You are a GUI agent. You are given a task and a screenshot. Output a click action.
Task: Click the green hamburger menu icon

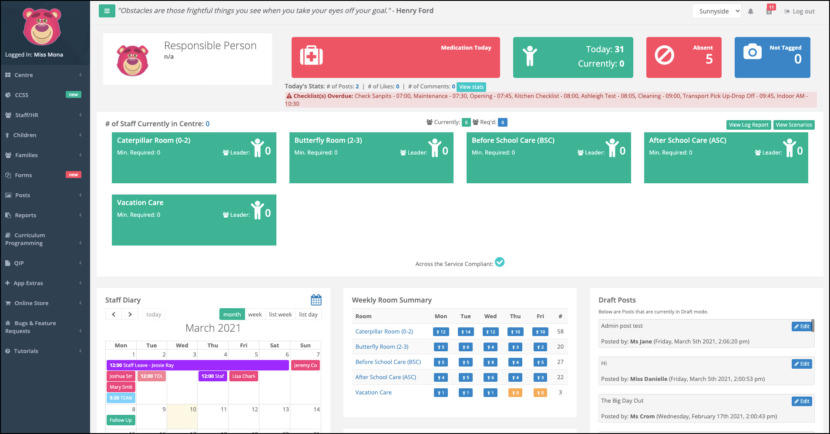[x=106, y=11]
